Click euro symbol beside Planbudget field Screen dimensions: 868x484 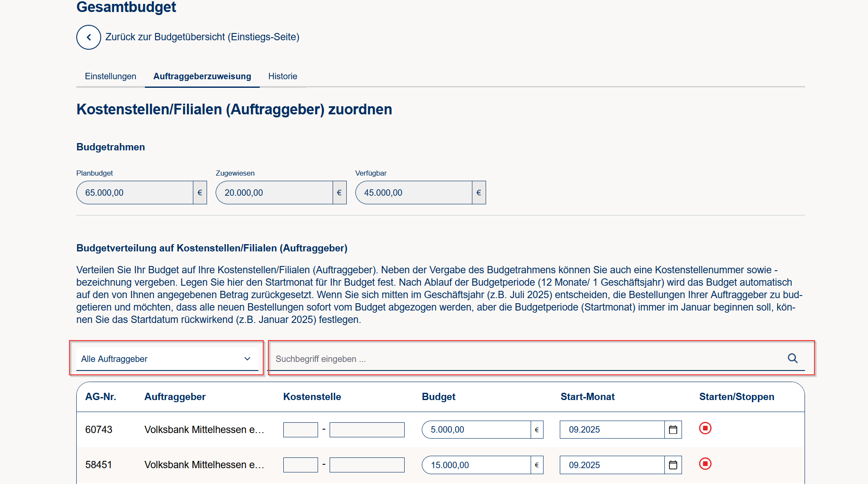(x=200, y=193)
